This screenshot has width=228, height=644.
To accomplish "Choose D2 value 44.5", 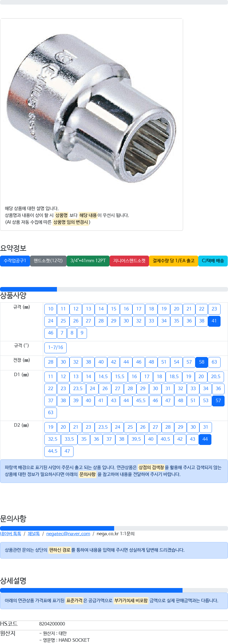I will point(53,451).
